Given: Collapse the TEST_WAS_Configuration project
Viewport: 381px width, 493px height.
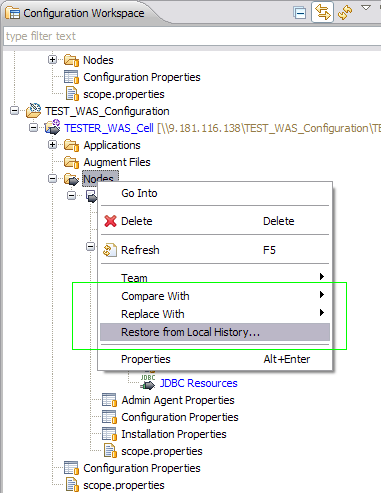Looking at the screenshot, I should [14, 110].
